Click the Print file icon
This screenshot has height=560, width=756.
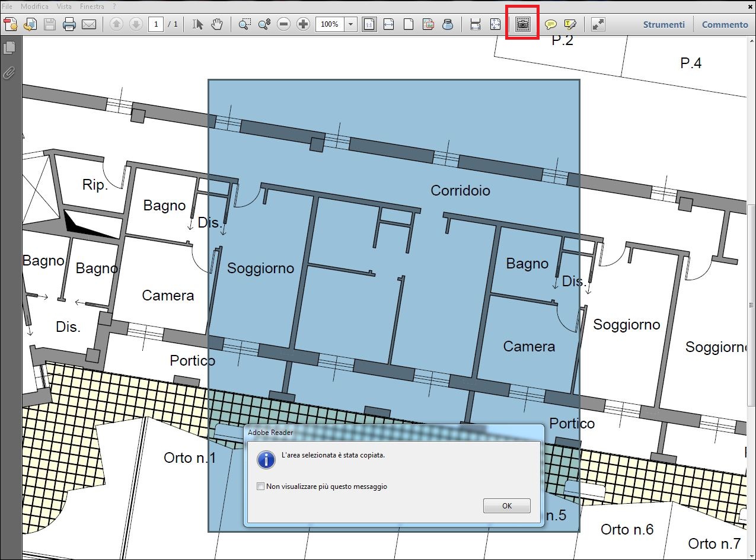[x=69, y=24]
